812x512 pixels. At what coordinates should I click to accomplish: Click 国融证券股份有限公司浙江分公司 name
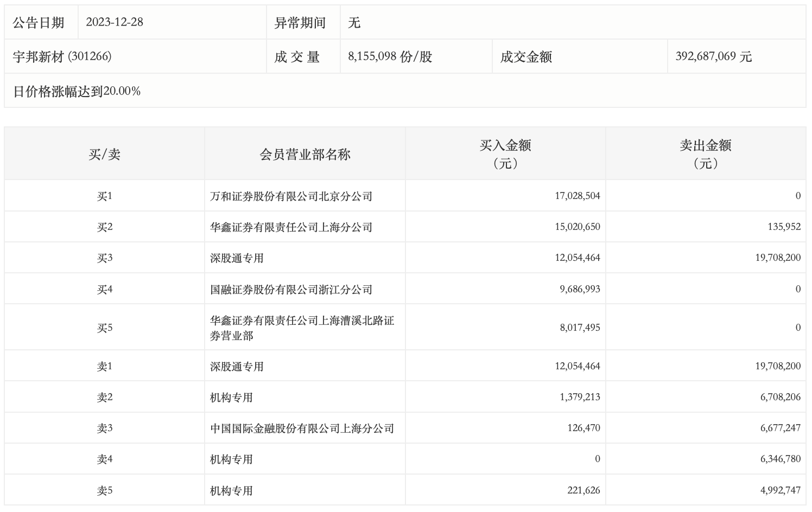coord(291,290)
